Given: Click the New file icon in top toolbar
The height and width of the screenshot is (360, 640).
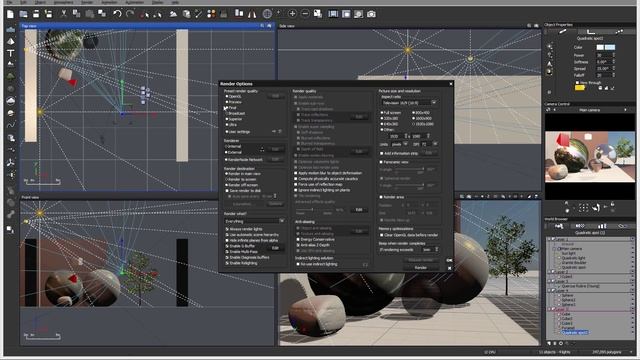Looking at the screenshot, I should 10,14.
